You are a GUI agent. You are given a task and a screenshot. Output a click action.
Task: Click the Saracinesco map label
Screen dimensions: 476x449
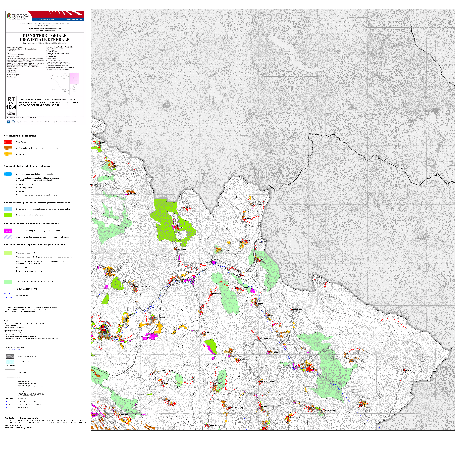click(216, 293)
